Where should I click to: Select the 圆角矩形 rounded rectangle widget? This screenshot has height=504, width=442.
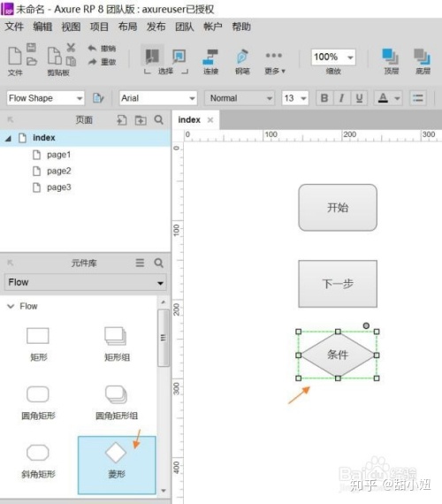click(x=38, y=403)
